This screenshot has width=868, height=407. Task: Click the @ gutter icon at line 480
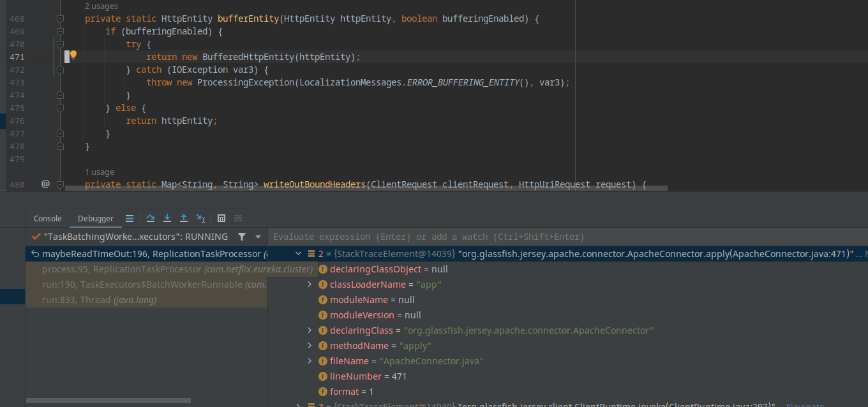click(45, 184)
